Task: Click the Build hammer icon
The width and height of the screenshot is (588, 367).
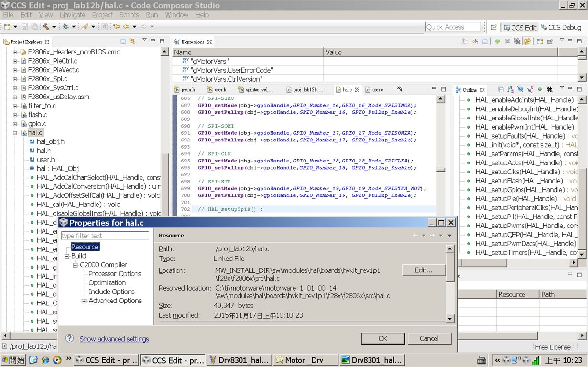Action: coord(46,27)
